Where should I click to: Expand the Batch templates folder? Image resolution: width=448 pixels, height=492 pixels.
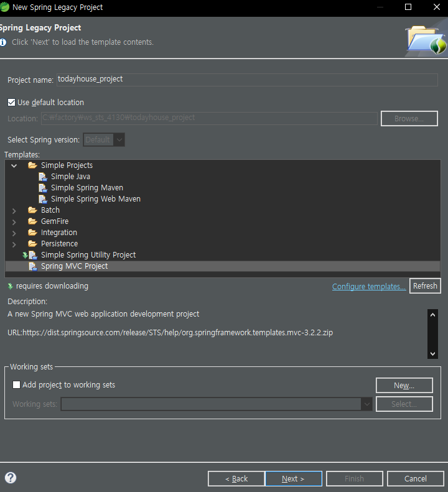pyautogui.click(x=14, y=210)
